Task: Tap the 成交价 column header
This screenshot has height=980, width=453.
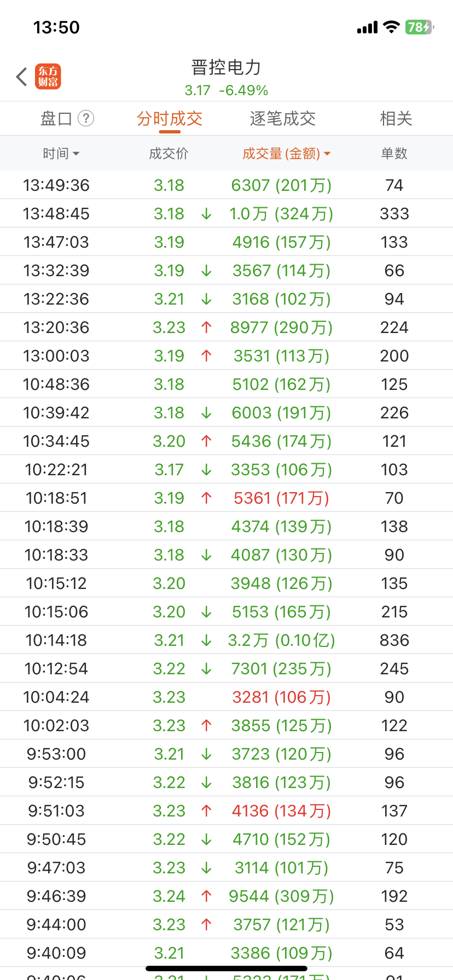Action: point(169,154)
